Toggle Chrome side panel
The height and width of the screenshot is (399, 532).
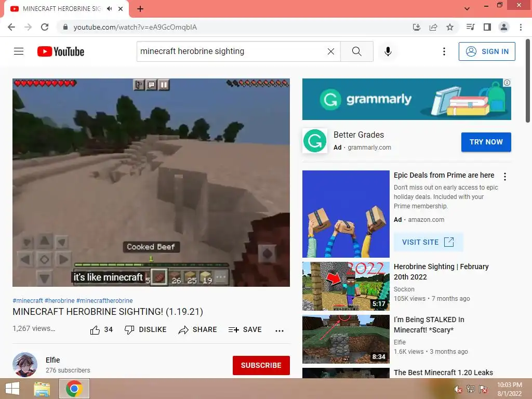coord(487,27)
